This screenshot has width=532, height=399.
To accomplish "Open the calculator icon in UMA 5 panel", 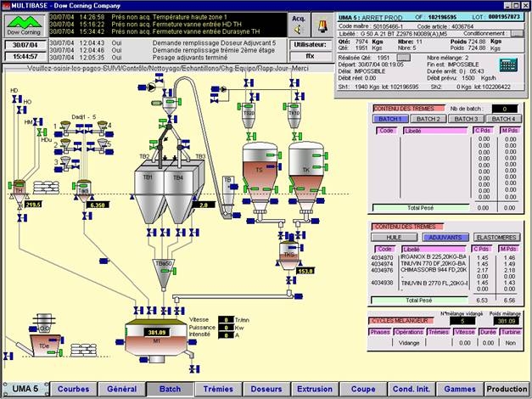I will [x=509, y=65].
